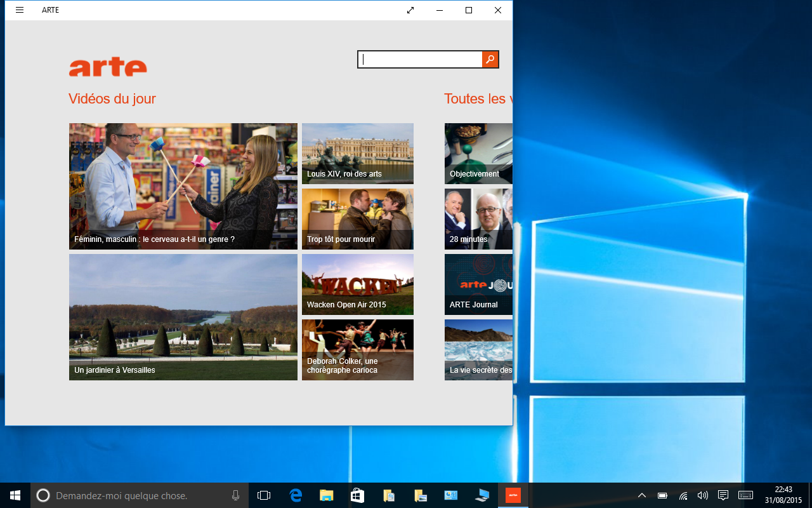Open the touch keyboard tray icon
Viewport: 812px width, 508px height.
click(x=746, y=495)
